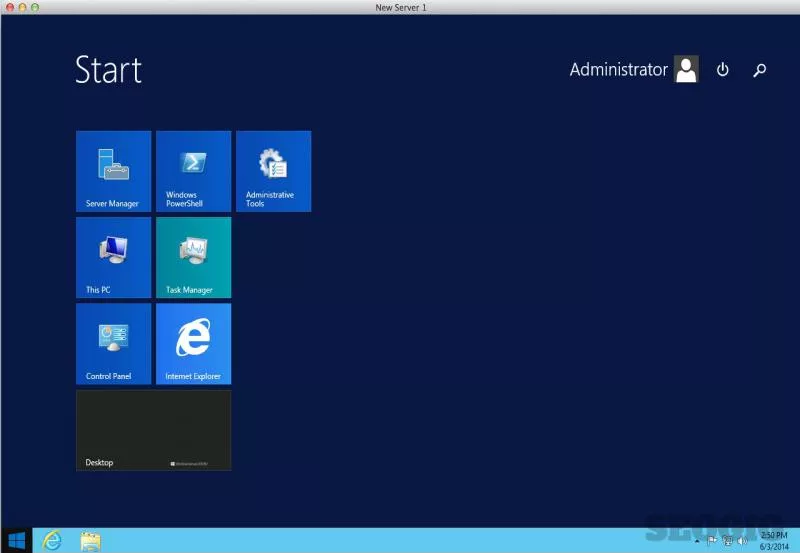800x553 pixels.
Task: Click the volume speaker tray icon
Action: click(x=742, y=541)
